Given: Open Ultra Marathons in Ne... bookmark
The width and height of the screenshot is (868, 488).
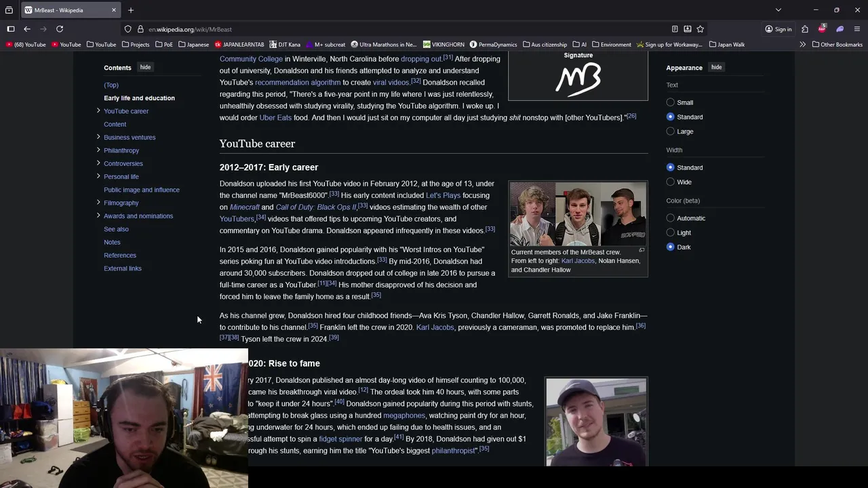Looking at the screenshot, I should point(384,45).
